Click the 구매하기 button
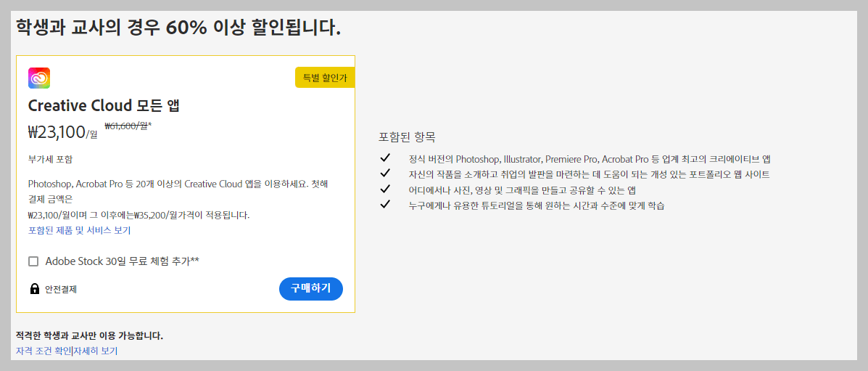 [x=311, y=288]
